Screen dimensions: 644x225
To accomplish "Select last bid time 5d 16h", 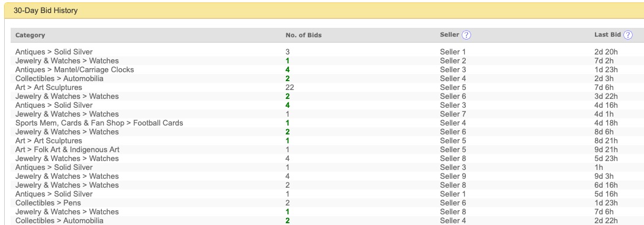I will click(x=606, y=194).
